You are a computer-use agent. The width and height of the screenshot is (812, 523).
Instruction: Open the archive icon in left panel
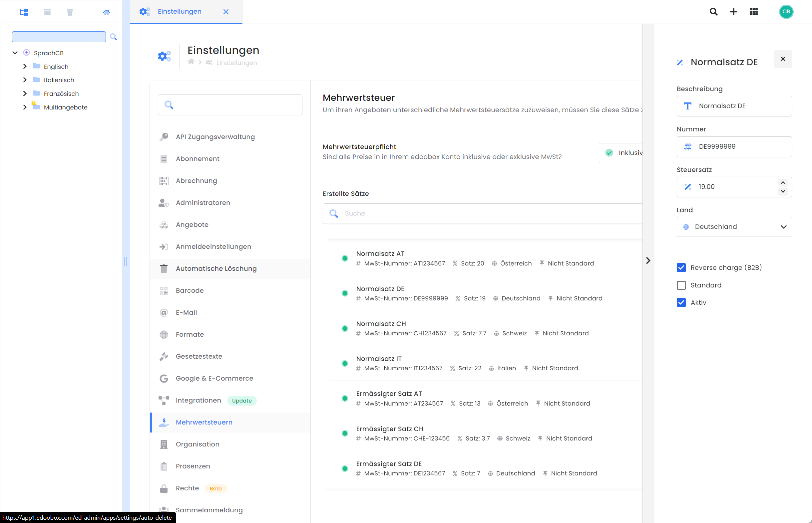tap(47, 12)
